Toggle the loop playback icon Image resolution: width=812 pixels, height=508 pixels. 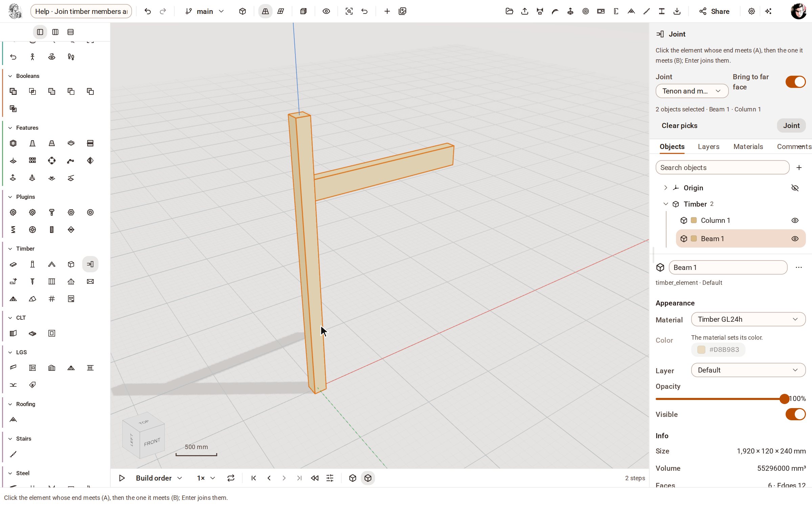click(231, 478)
